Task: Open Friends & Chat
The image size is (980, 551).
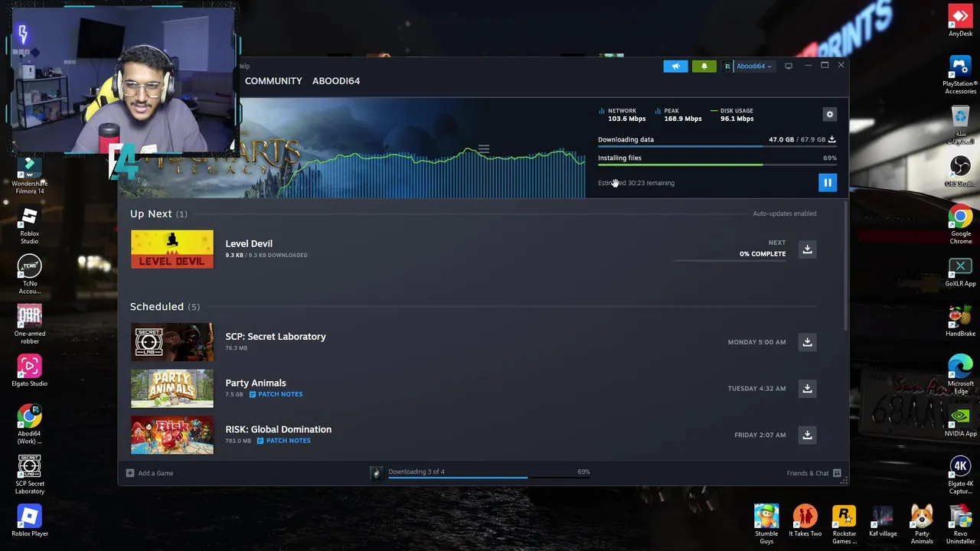Action: [x=814, y=473]
